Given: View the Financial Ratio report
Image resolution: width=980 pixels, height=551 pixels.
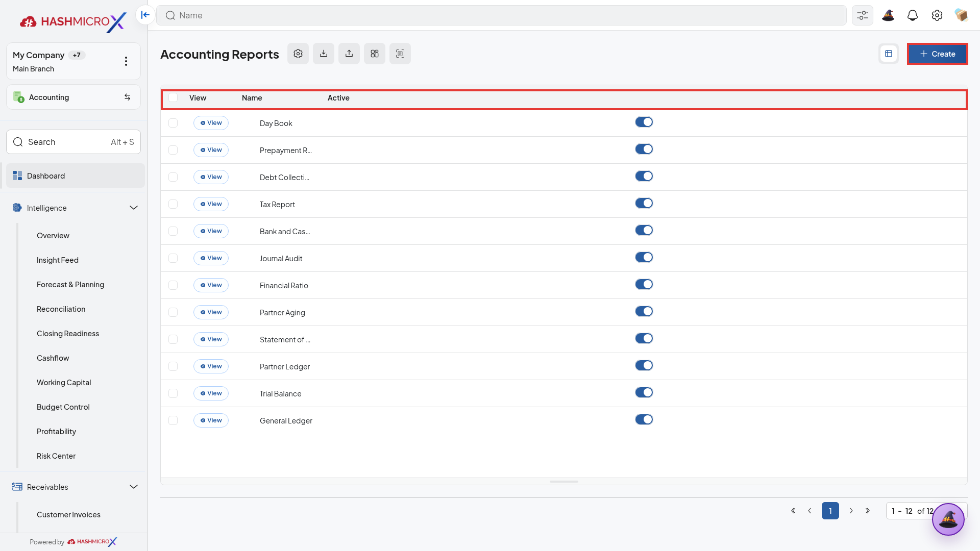Looking at the screenshot, I should pyautogui.click(x=211, y=285).
